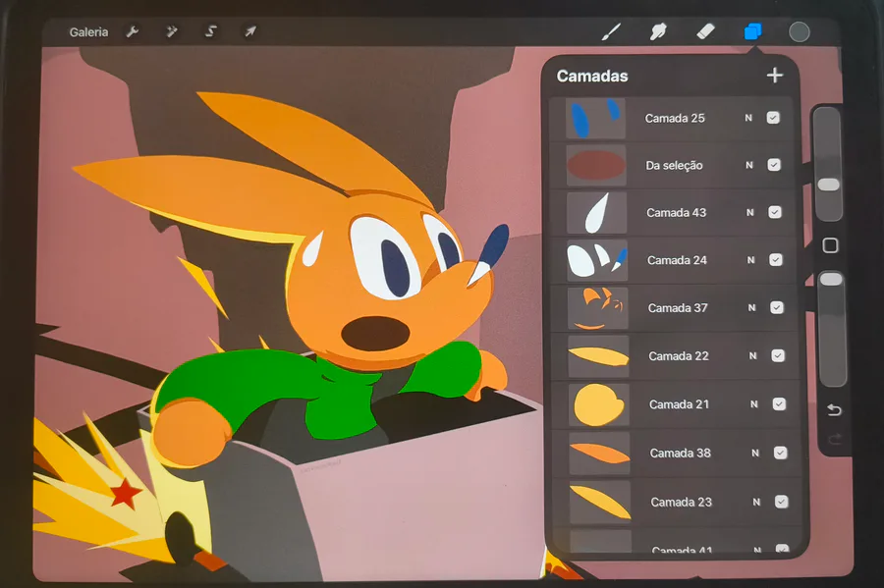Open blend mode N for Camada 37

tap(752, 307)
